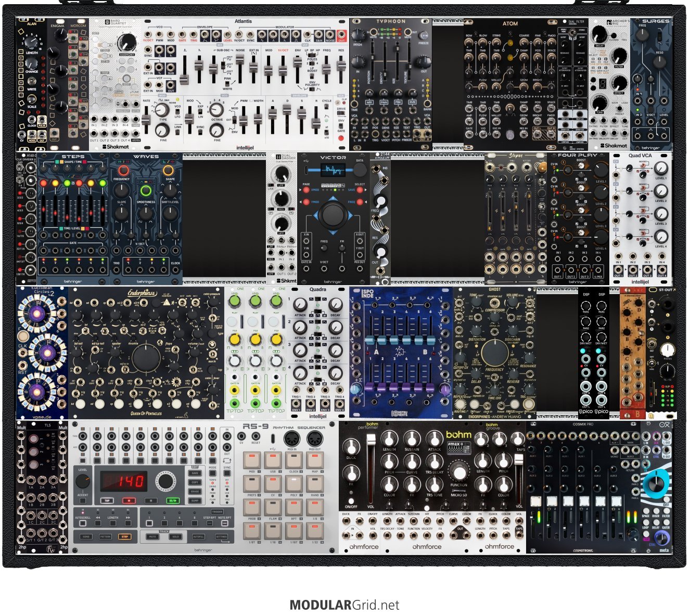Start recording with the RS-9 red record button

click(x=129, y=500)
